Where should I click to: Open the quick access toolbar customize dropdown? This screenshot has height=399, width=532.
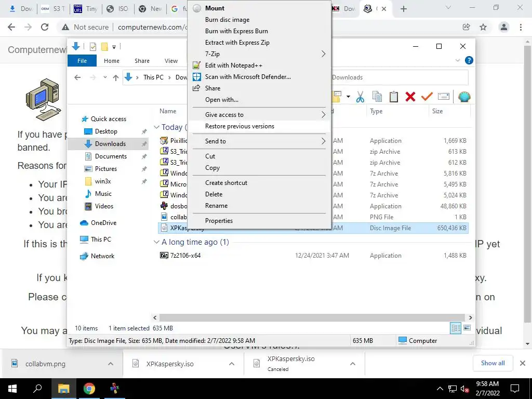(x=114, y=47)
